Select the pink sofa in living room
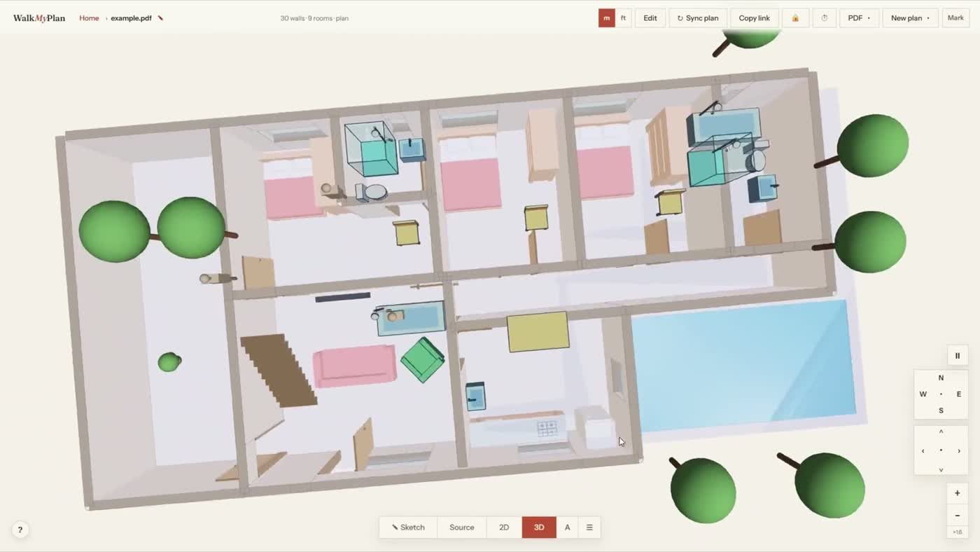 pos(354,366)
